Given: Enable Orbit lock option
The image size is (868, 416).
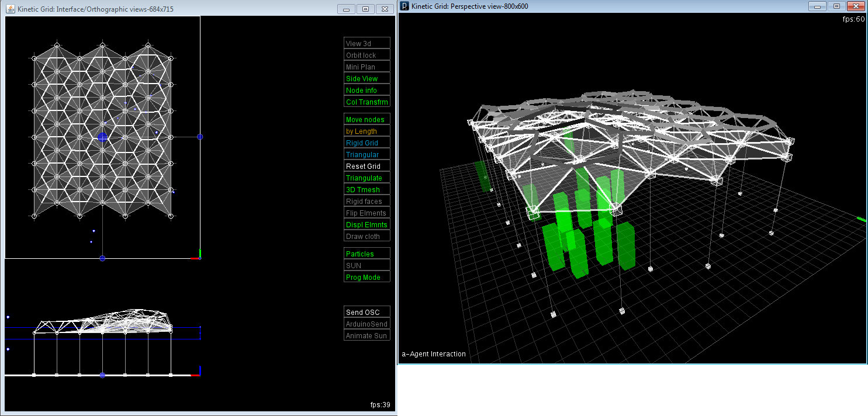Looking at the screenshot, I should click(x=366, y=55).
